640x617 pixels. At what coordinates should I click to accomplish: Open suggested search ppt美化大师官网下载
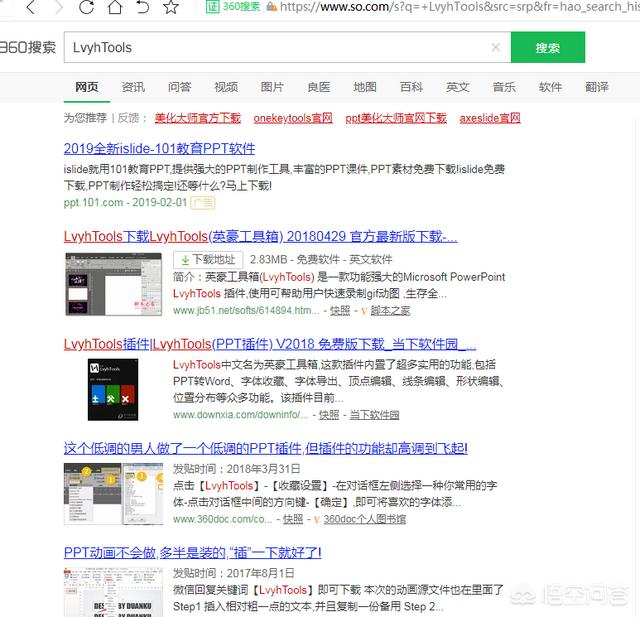click(396, 118)
